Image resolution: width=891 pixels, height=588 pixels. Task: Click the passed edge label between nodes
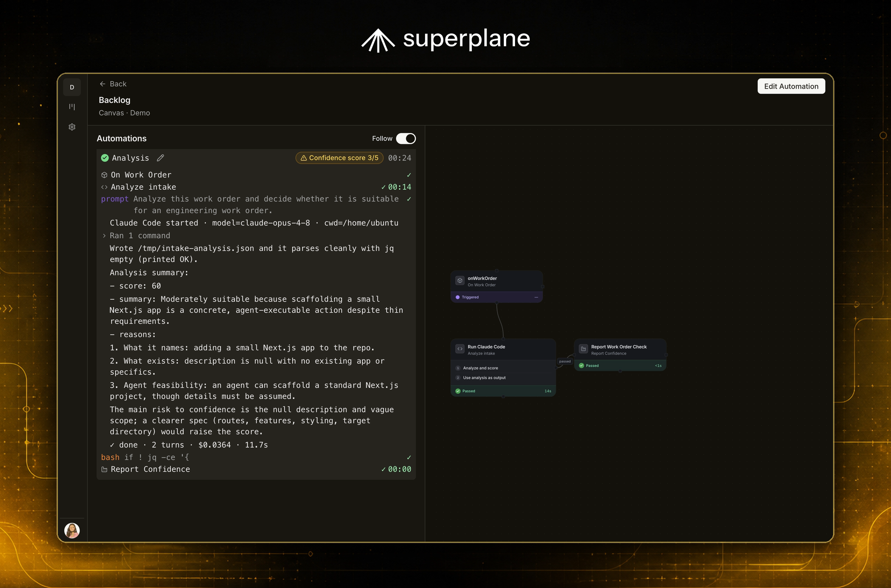tap(565, 361)
